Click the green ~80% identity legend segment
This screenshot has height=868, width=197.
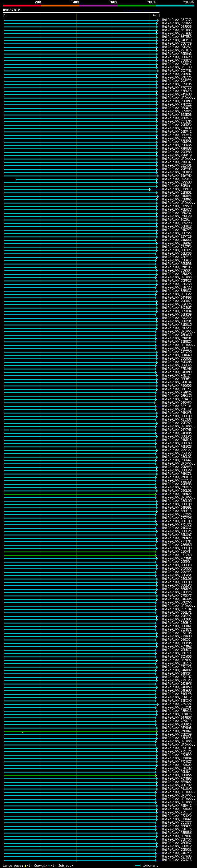pyautogui.click(x=137, y=6)
